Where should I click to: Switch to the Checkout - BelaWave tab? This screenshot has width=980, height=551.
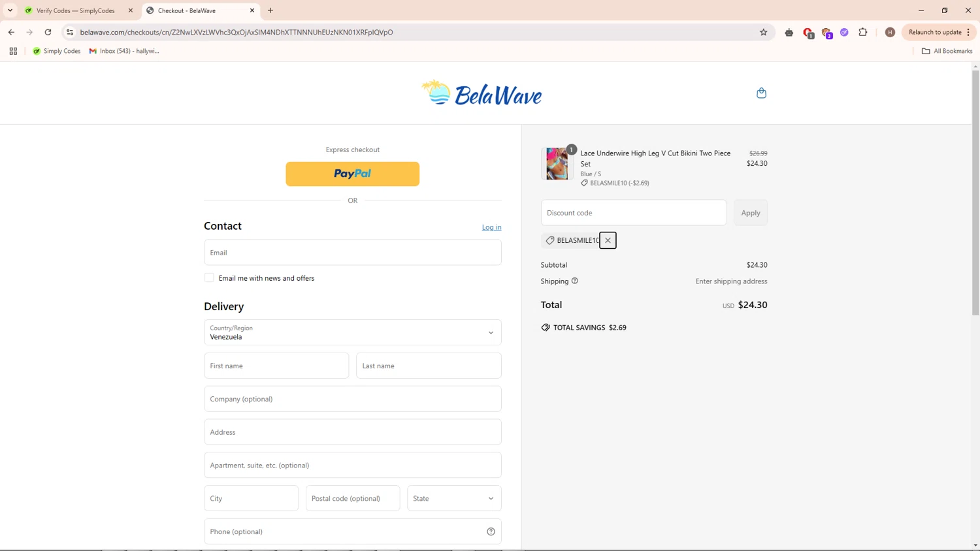201,10
